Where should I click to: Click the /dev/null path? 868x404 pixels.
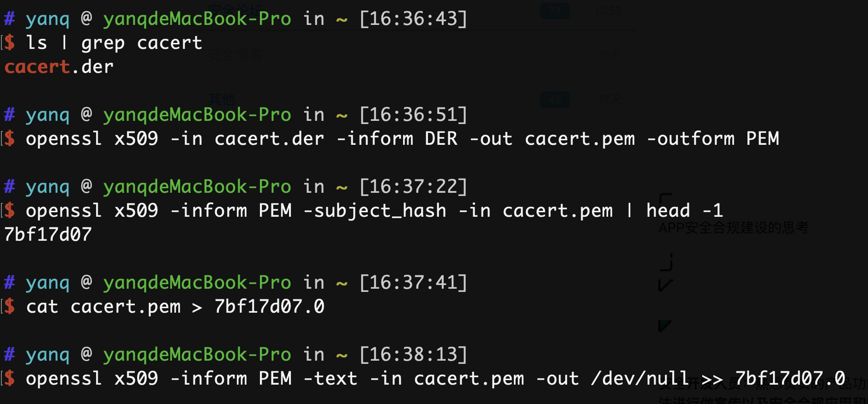click(639, 379)
